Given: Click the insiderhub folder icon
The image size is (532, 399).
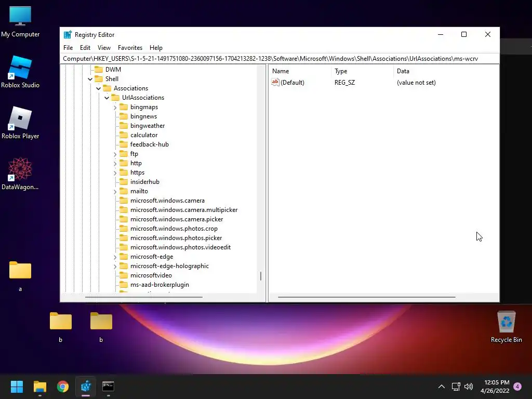Looking at the screenshot, I should (124, 182).
